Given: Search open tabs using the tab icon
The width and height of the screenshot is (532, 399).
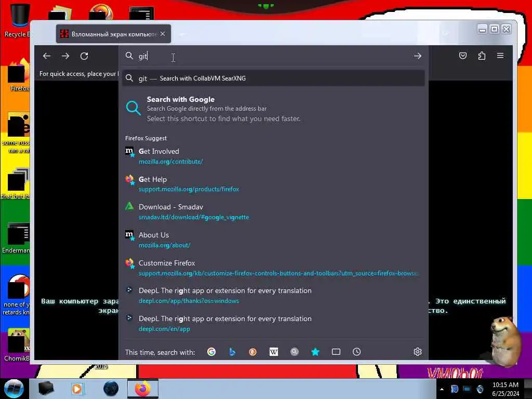Looking at the screenshot, I should (336, 352).
